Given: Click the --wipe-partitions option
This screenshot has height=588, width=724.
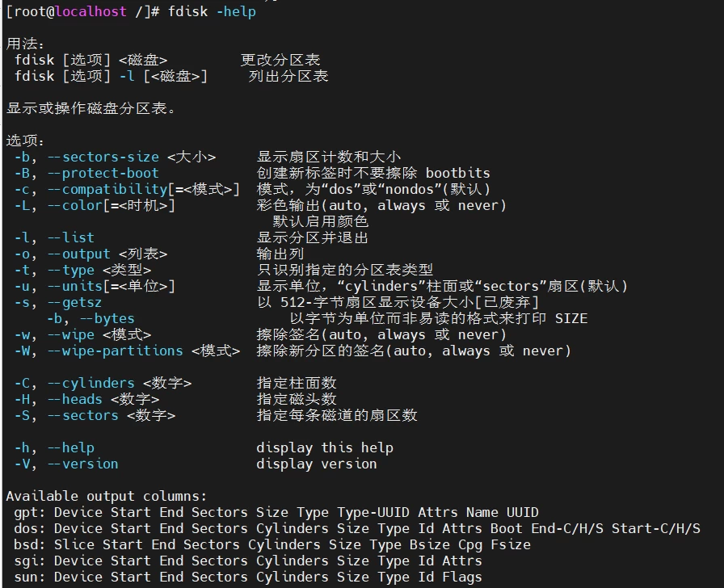Looking at the screenshot, I should pos(116,351).
